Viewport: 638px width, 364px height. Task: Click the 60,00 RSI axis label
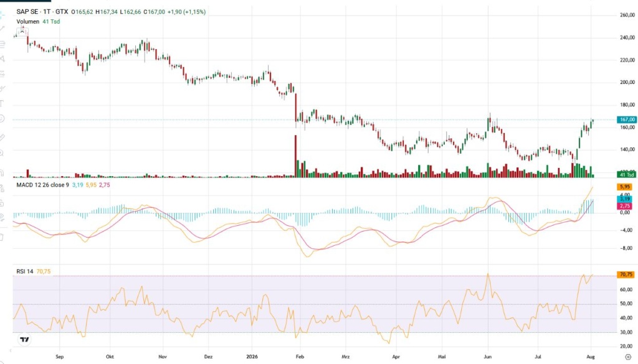click(x=626, y=290)
